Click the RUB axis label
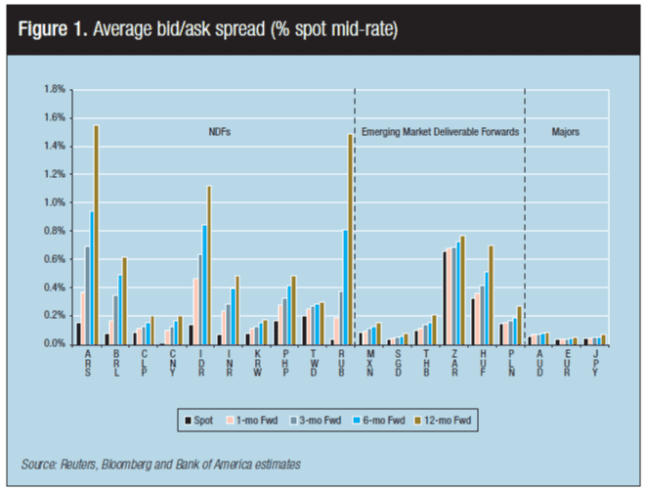This screenshot has height=490, width=649. click(x=341, y=363)
